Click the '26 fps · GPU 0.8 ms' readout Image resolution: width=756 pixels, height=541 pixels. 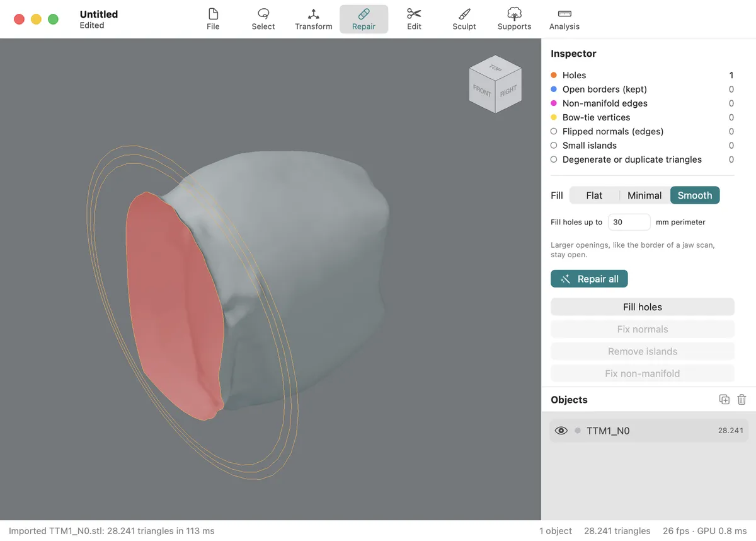pyautogui.click(x=704, y=531)
